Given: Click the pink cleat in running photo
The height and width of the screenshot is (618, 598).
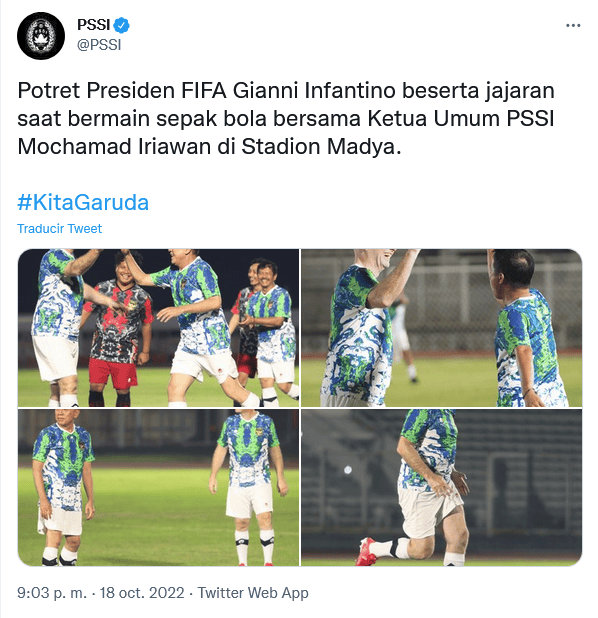Looking at the screenshot, I should coord(366,551).
